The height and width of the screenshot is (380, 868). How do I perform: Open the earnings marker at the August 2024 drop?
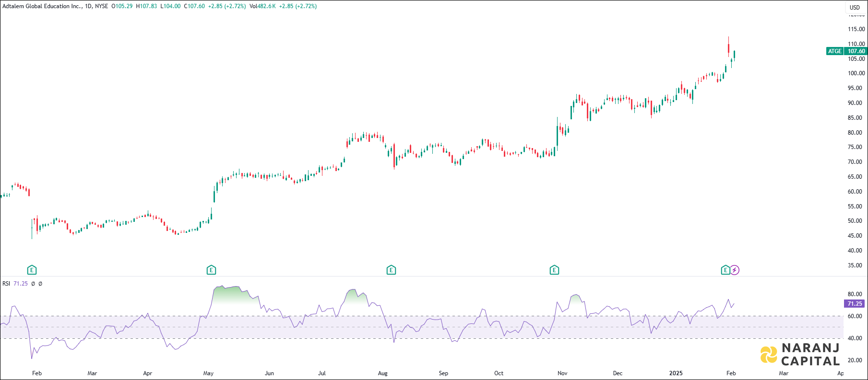tap(391, 270)
